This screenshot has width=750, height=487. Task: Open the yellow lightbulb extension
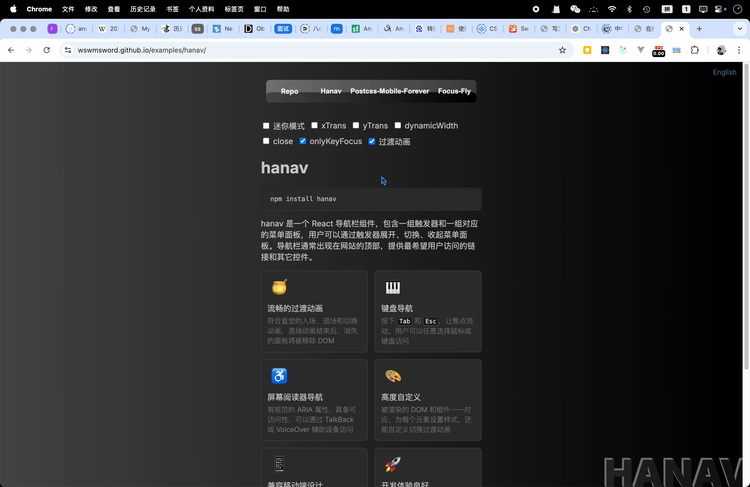tap(587, 50)
